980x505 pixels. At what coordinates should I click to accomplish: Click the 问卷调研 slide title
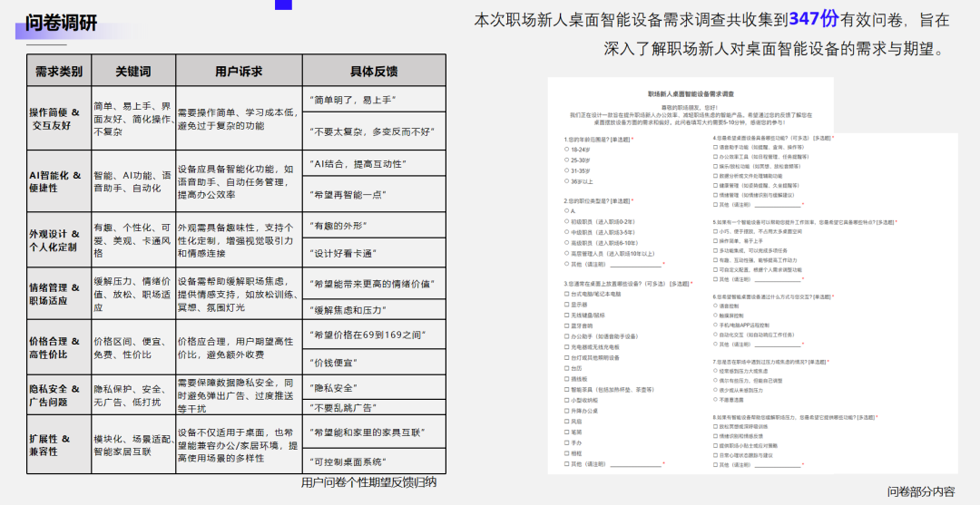click(x=62, y=23)
